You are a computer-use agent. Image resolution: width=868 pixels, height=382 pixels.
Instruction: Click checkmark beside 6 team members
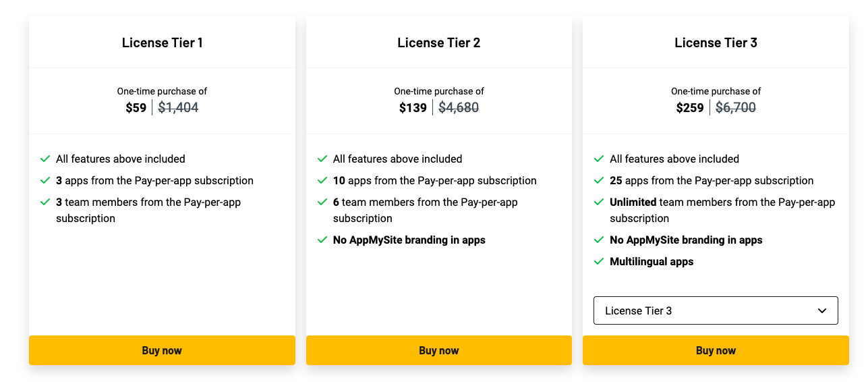[x=322, y=202]
